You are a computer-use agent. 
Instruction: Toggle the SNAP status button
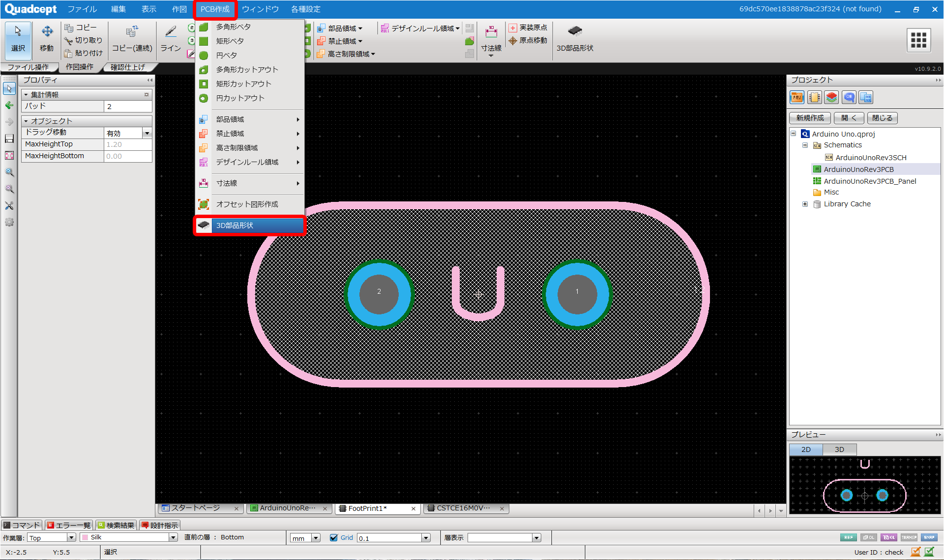click(x=929, y=537)
